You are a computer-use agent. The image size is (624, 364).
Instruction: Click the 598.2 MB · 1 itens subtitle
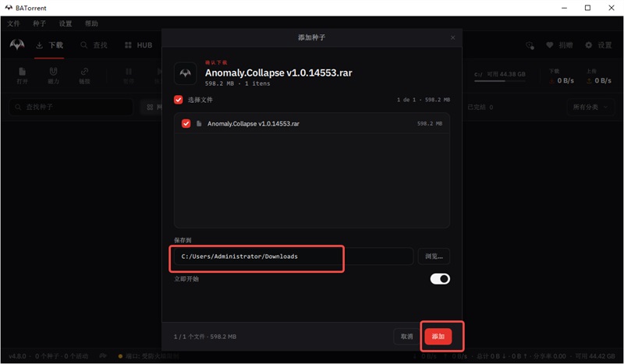(x=238, y=83)
